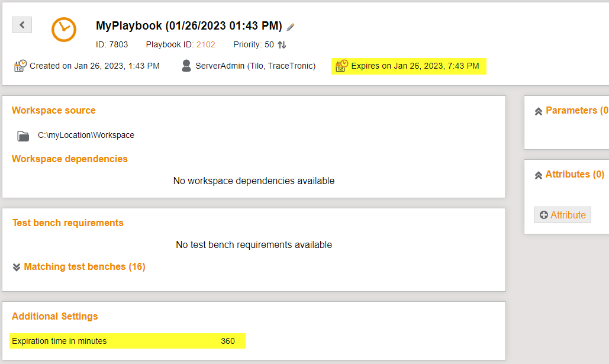Click the back navigation arrow button

click(21, 25)
